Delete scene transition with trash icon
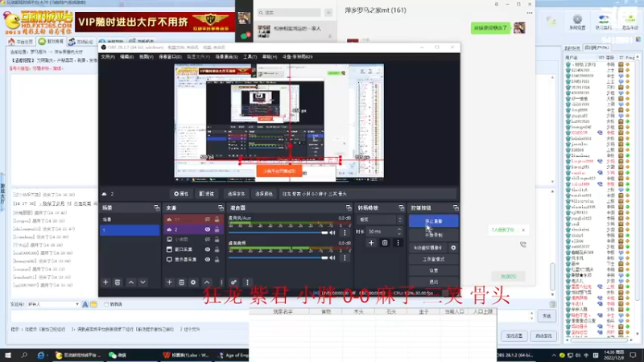The image size is (644, 362). click(385, 243)
